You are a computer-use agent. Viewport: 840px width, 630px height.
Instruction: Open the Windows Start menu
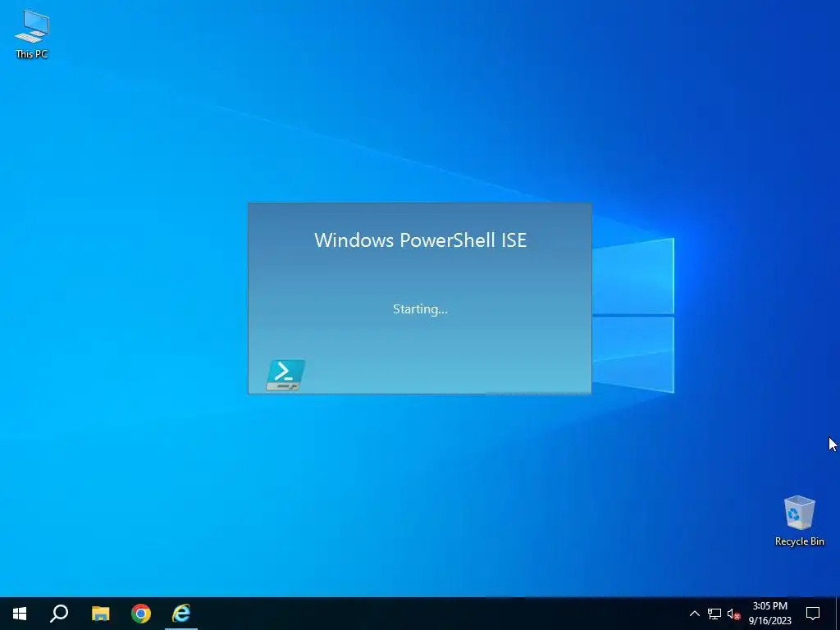[20, 614]
